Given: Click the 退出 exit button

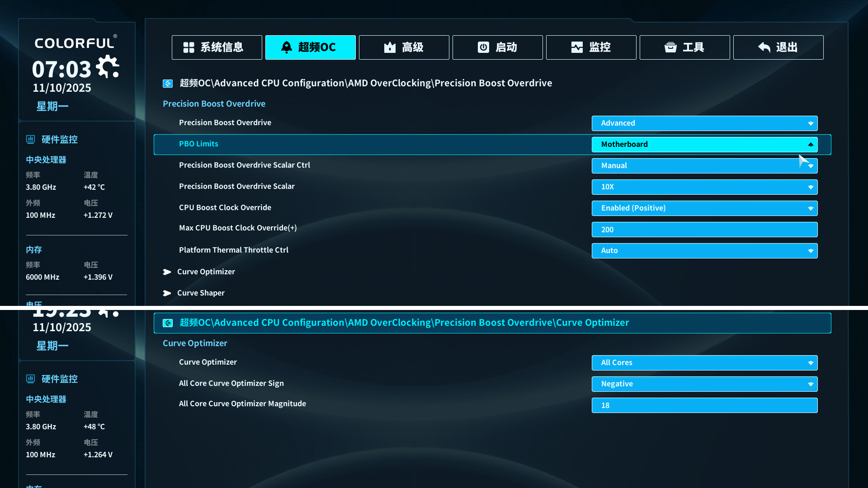Looking at the screenshot, I should 778,47.
